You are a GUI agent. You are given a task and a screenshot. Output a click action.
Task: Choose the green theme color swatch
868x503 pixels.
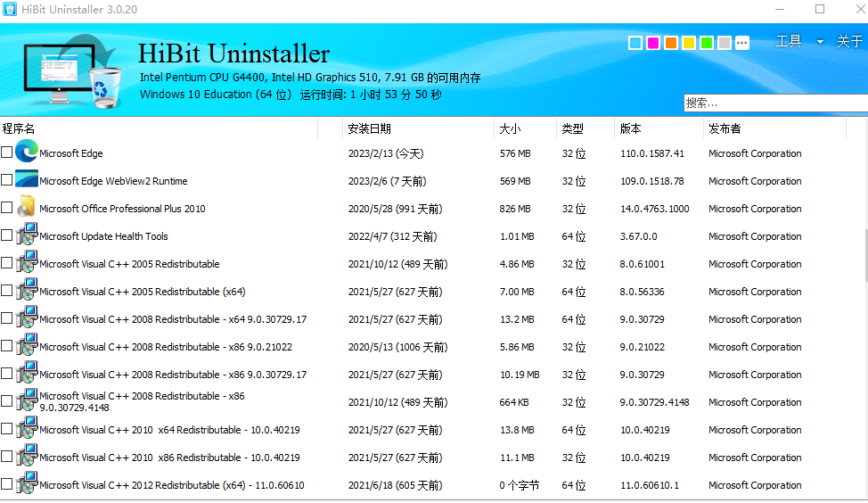[x=707, y=43]
